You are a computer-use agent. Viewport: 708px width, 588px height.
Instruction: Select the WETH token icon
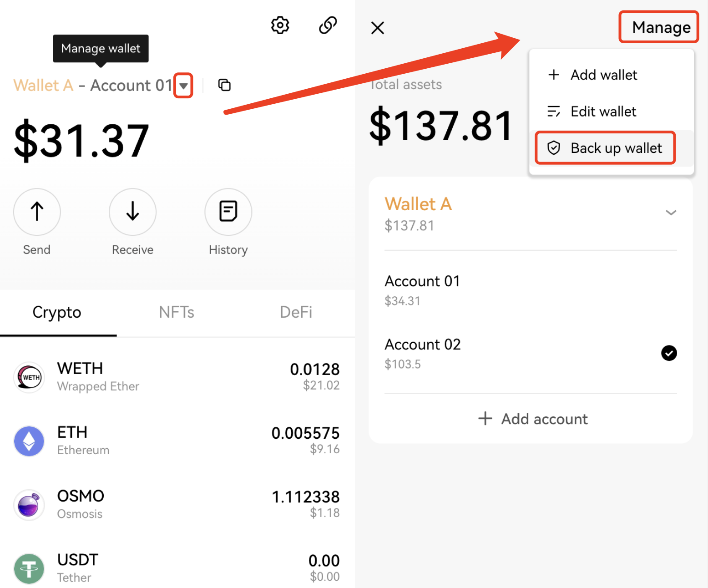point(29,377)
